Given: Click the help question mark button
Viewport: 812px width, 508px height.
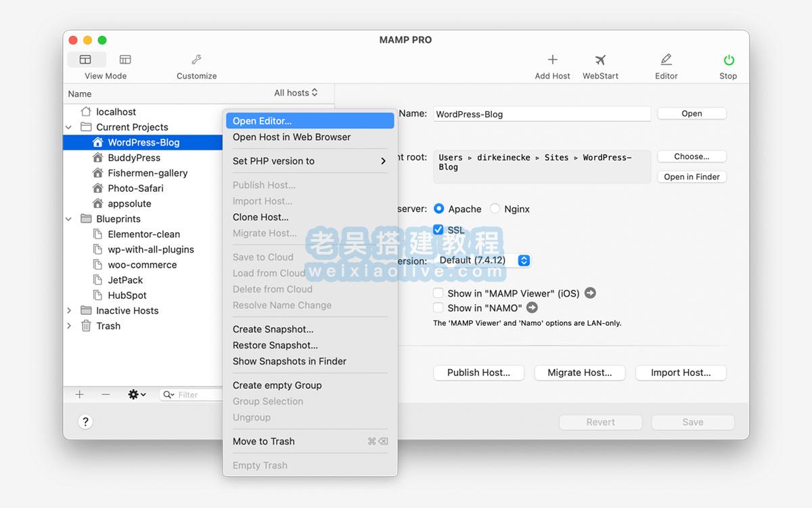Looking at the screenshot, I should pyautogui.click(x=85, y=421).
